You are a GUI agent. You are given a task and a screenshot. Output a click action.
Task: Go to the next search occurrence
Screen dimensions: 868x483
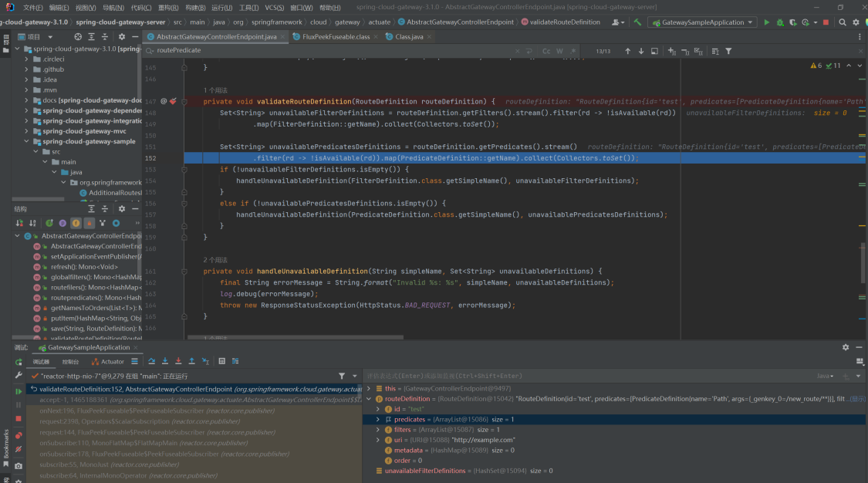pyautogui.click(x=641, y=51)
